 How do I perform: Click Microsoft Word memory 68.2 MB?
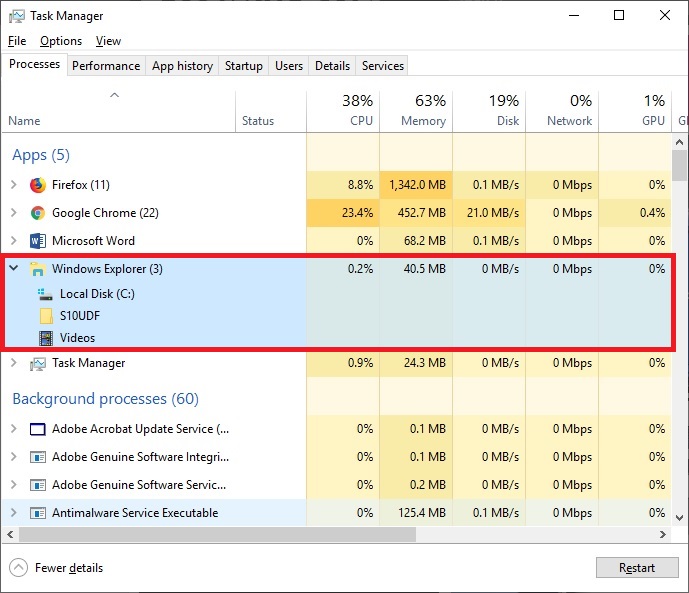(424, 241)
